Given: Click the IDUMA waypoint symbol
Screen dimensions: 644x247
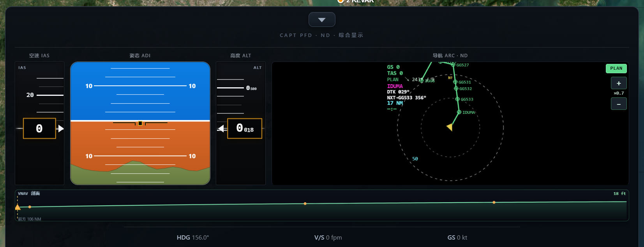Looking at the screenshot, I should (x=459, y=112).
